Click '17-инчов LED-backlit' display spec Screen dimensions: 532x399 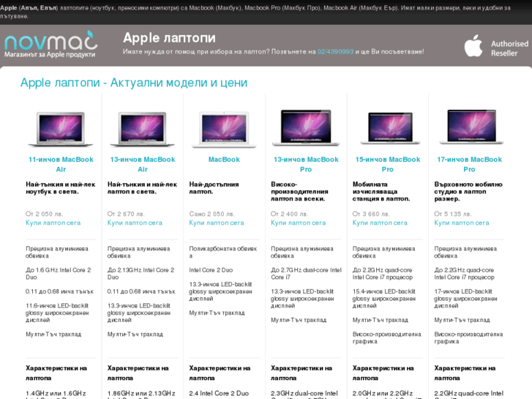pos(465,299)
